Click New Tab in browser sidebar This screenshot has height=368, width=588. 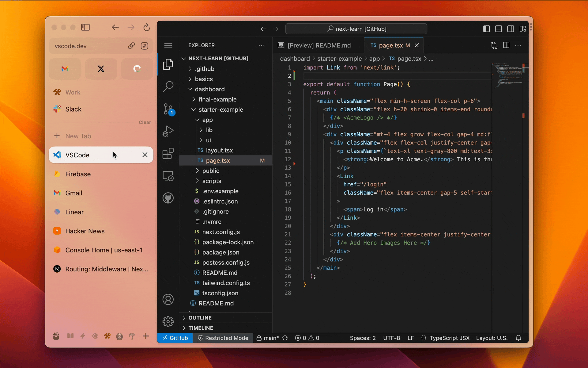(x=101, y=136)
